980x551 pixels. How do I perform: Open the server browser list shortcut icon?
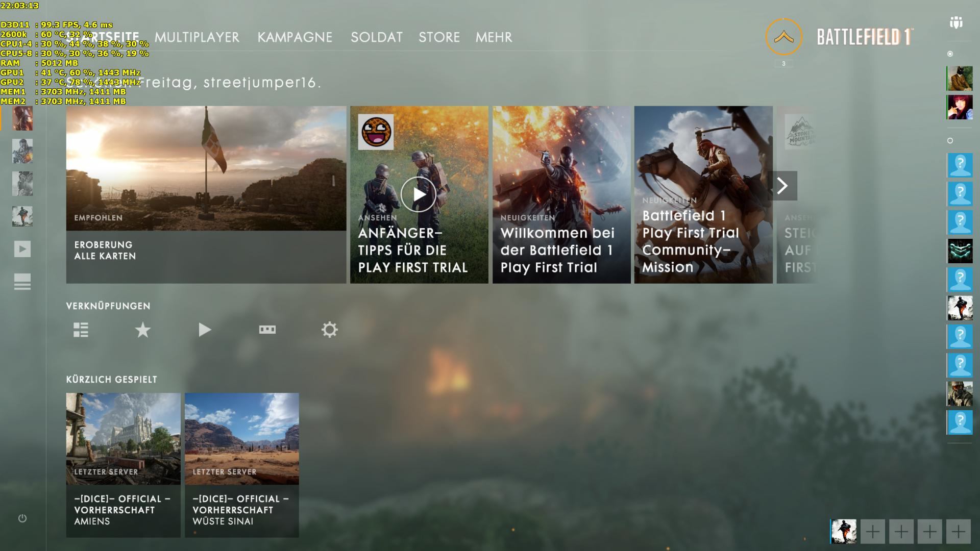tap(81, 330)
